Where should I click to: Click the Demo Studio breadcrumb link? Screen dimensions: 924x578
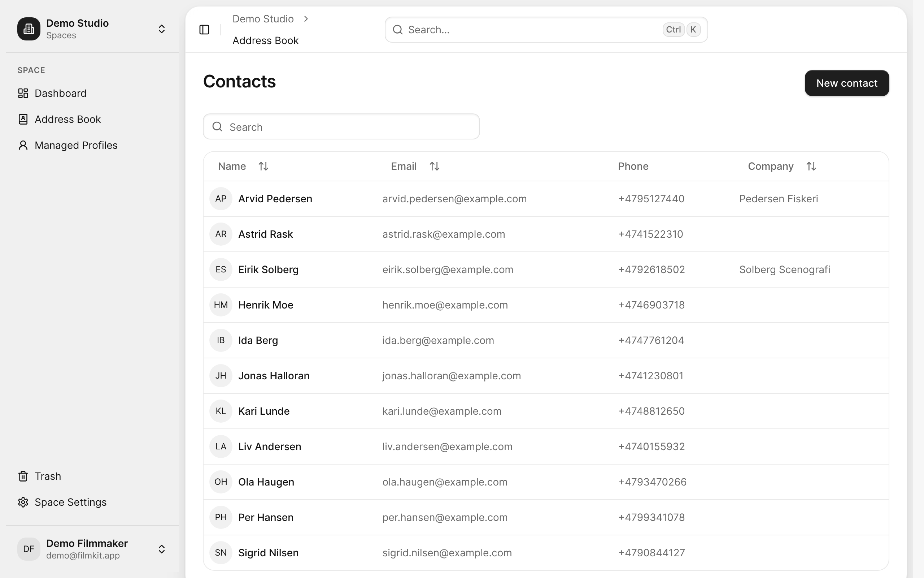coord(263,19)
